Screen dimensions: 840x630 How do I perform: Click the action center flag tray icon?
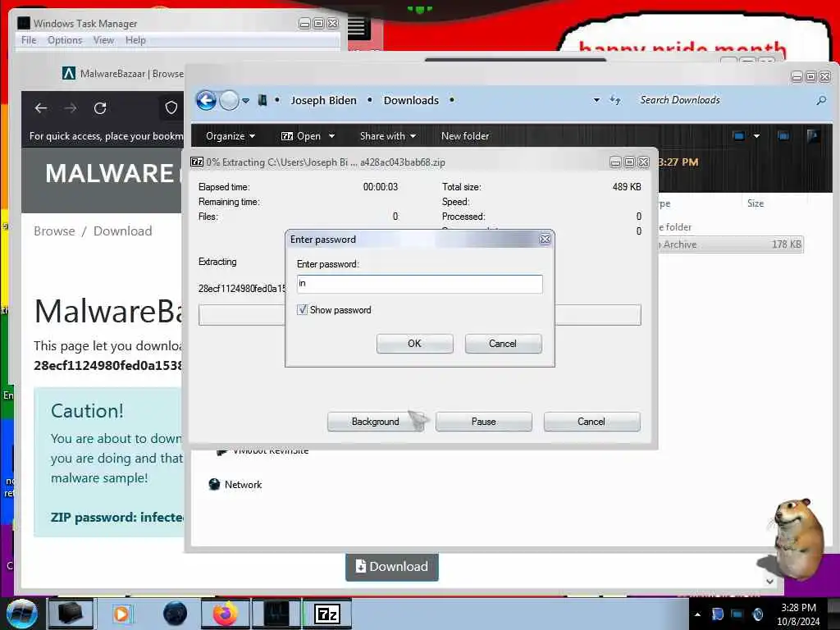coord(717,614)
